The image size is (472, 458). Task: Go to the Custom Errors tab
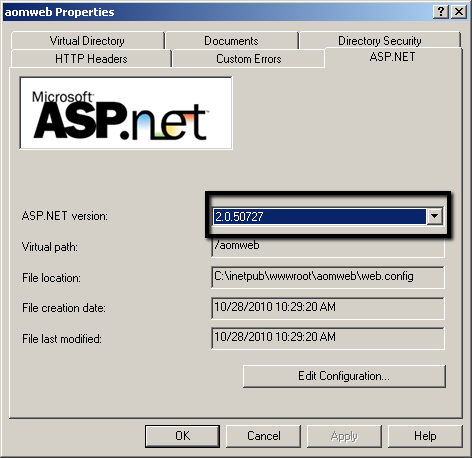248,59
